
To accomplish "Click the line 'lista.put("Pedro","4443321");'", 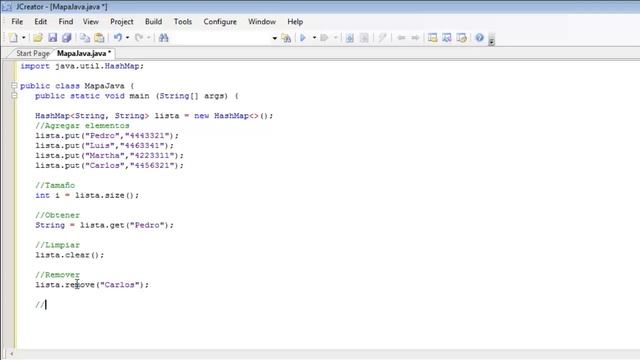I will 107,136.
